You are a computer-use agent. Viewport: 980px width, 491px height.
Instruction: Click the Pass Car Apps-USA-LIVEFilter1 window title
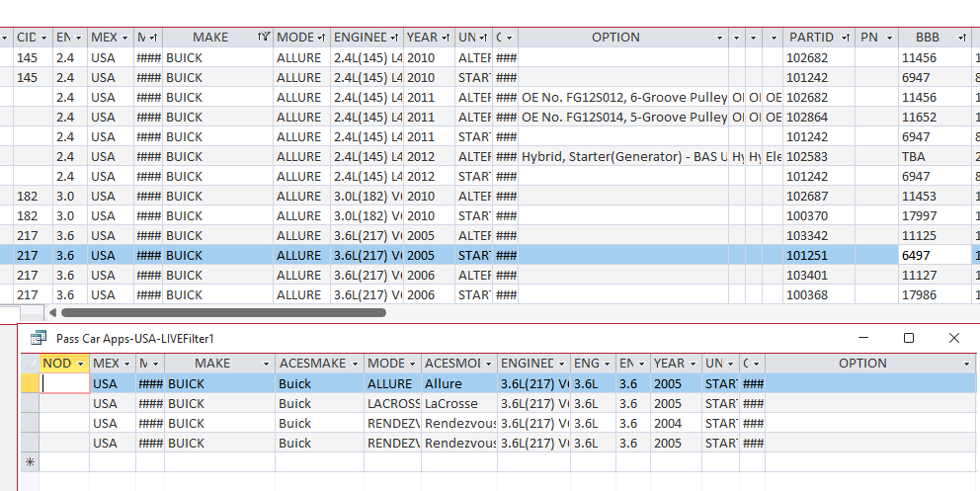135,339
